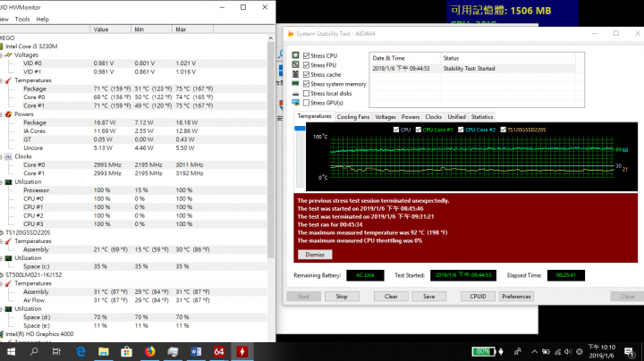Toggle the CPU graph legend checkbox
Screen dimensions: 644x361
396,130
